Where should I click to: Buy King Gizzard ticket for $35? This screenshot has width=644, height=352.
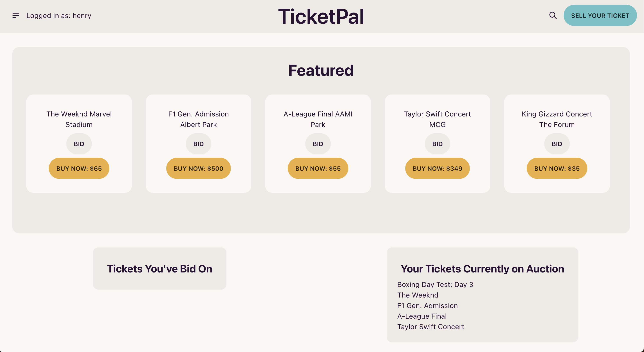(557, 168)
